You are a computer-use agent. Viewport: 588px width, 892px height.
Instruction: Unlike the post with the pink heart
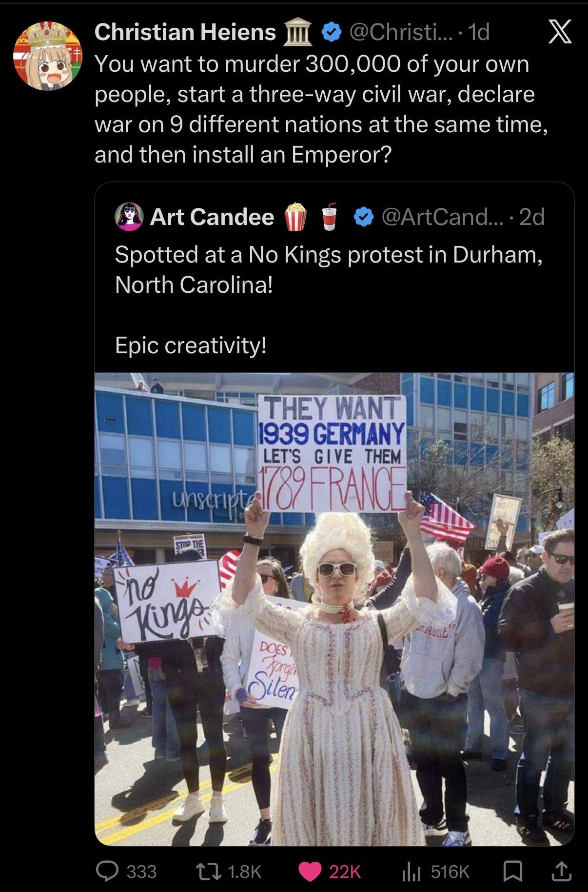point(309,871)
